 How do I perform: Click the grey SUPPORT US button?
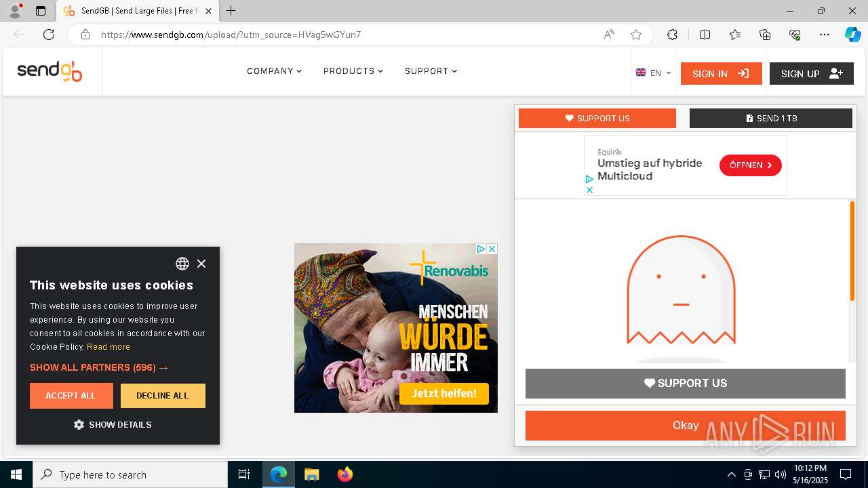[x=685, y=384]
